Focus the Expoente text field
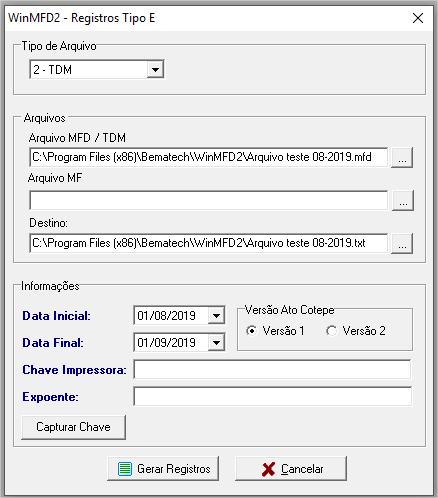The width and height of the screenshot is (438, 498). [x=272, y=396]
